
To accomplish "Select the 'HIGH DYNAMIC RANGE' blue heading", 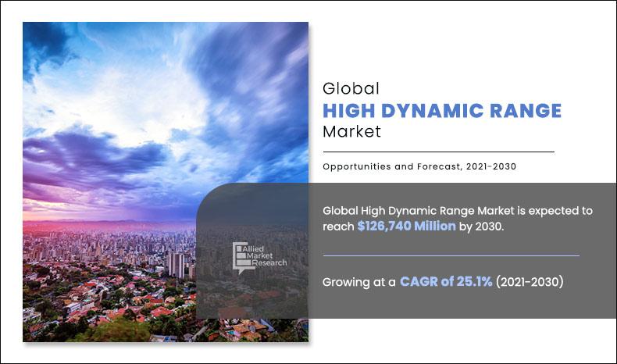I will [442, 110].
